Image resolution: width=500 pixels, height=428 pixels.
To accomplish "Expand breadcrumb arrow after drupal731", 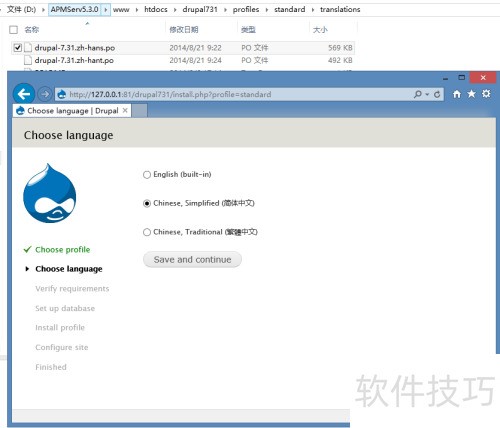I will click(225, 10).
